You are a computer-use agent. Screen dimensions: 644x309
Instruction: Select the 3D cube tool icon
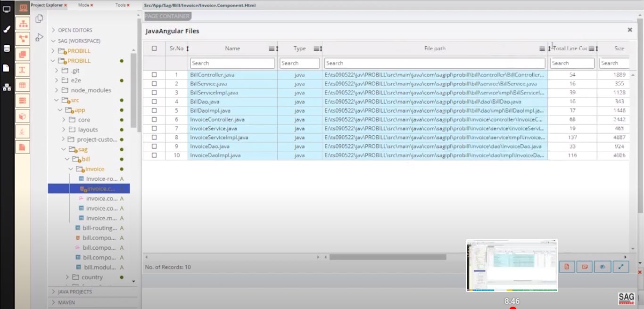pos(22,116)
